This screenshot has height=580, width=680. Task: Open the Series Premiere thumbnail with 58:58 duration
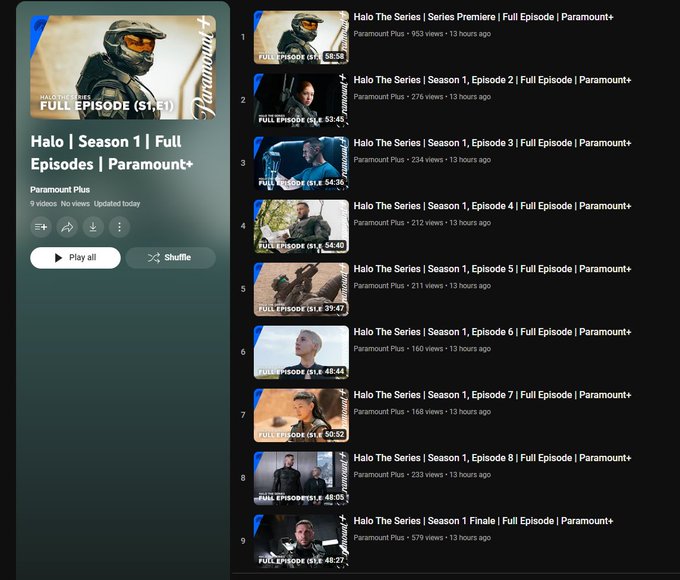pyautogui.click(x=301, y=37)
